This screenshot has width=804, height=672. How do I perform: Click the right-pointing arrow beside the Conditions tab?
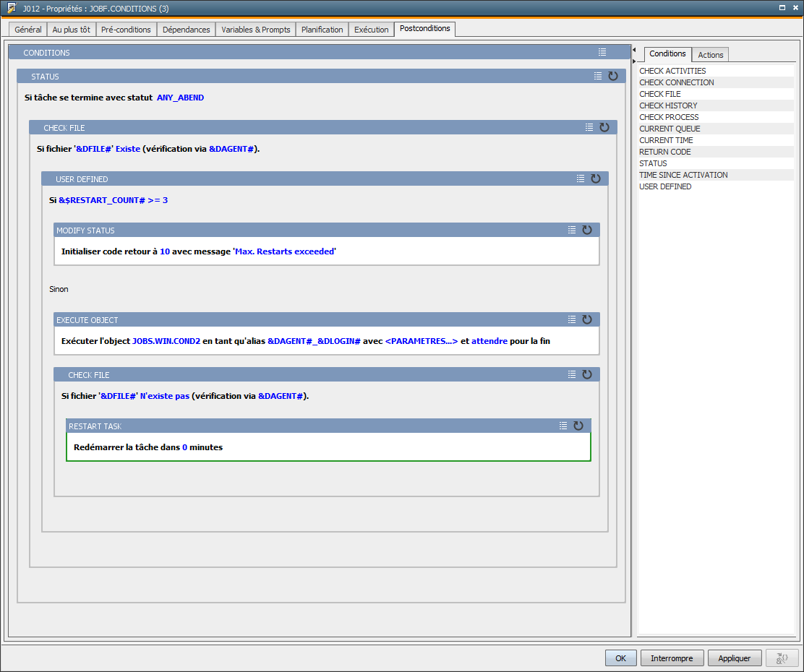(x=634, y=61)
